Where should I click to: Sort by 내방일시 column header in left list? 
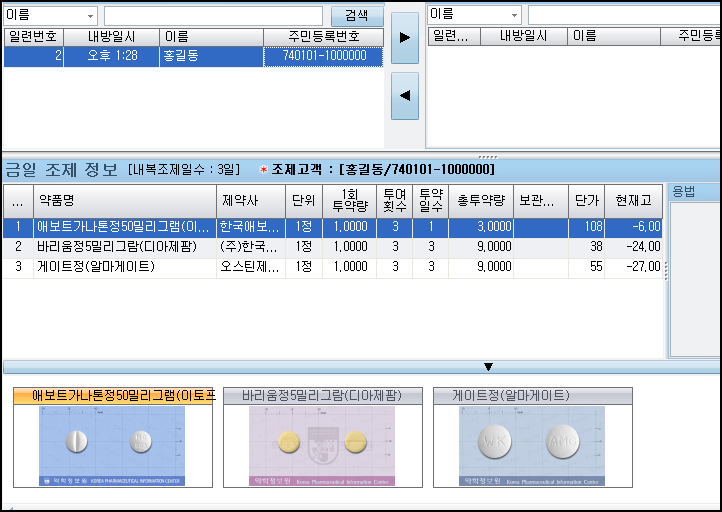coord(111,36)
